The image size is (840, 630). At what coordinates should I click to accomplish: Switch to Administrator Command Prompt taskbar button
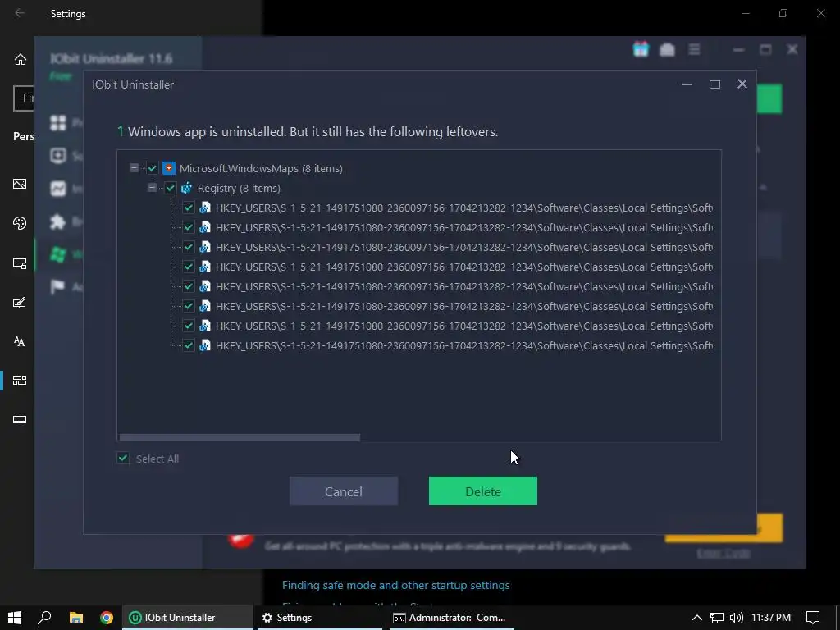point(450,617)
